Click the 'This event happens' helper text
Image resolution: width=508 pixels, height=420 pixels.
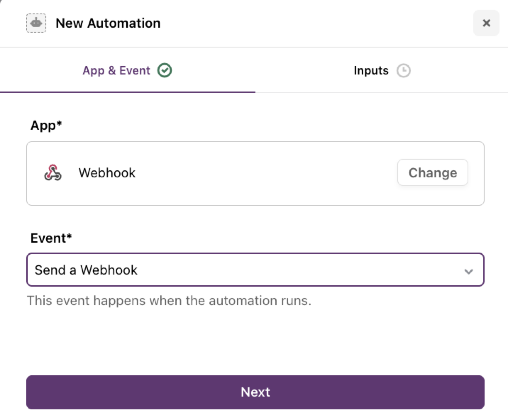tap(169, 300)
